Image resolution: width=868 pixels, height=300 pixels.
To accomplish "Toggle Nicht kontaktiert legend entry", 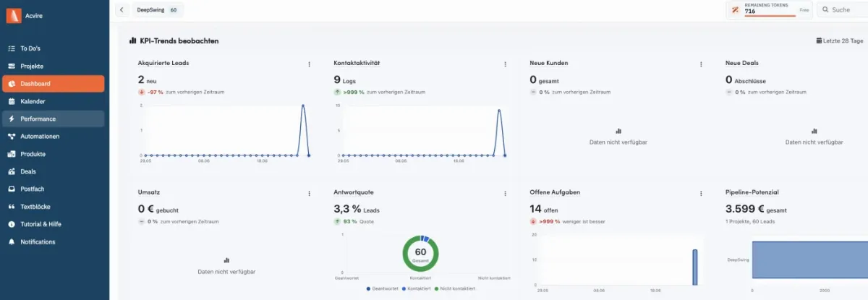I will [x=456, y=288].
